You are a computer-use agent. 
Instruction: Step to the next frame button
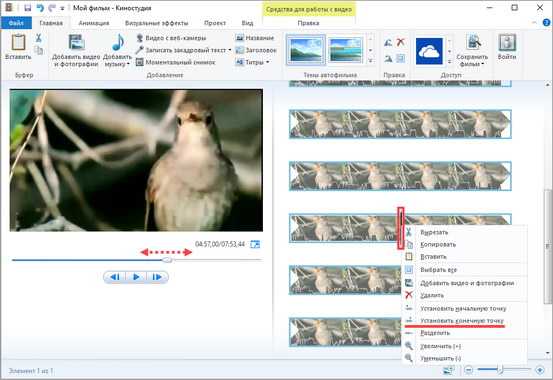pos(157,277)
